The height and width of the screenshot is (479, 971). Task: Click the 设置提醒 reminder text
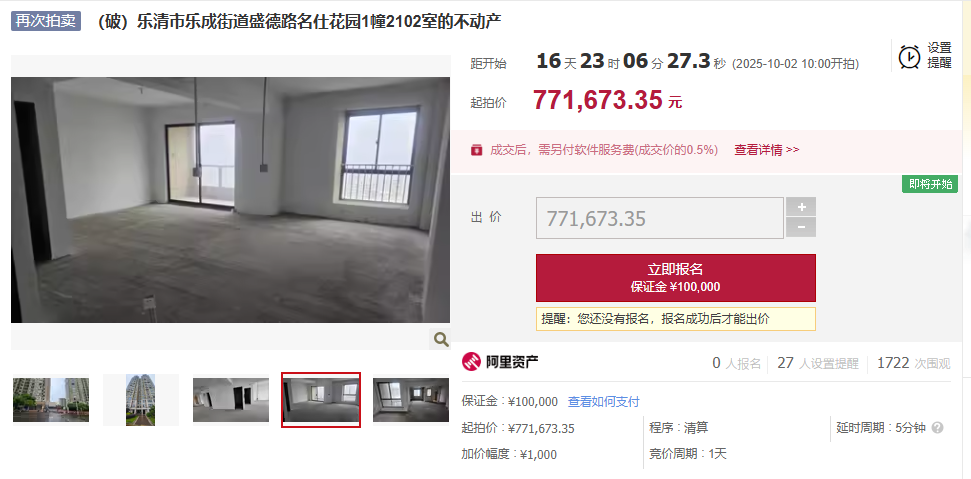click(939, 55)
